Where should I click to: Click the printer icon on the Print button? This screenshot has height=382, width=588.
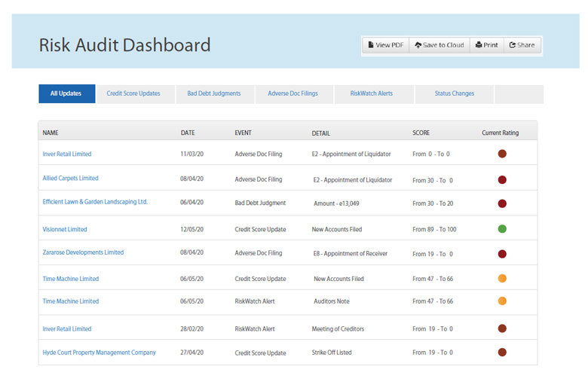click(479, 45)
